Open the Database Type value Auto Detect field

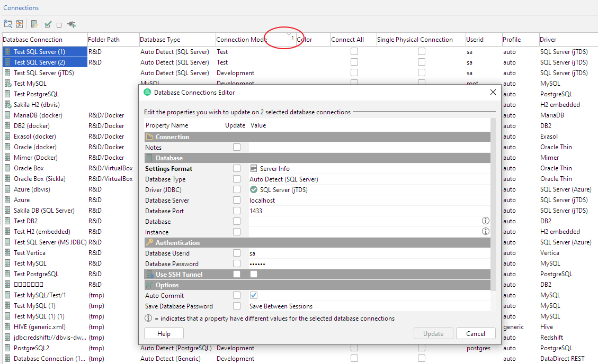[x=284, y=179]
